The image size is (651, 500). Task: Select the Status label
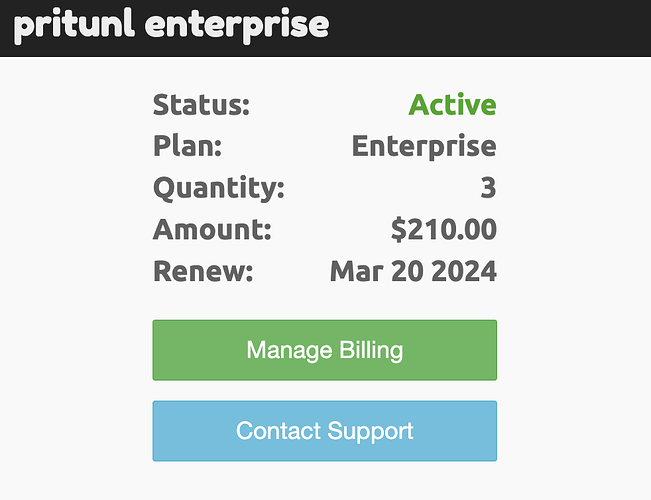201,104
